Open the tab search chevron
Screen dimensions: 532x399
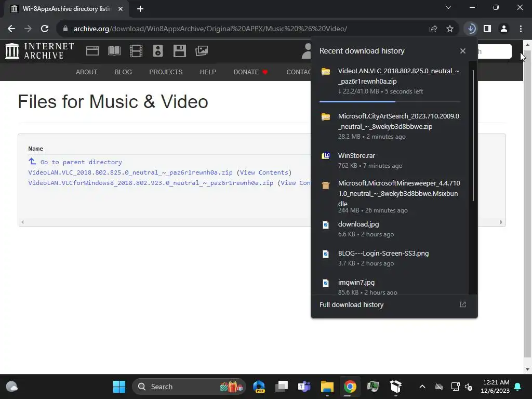448,7
